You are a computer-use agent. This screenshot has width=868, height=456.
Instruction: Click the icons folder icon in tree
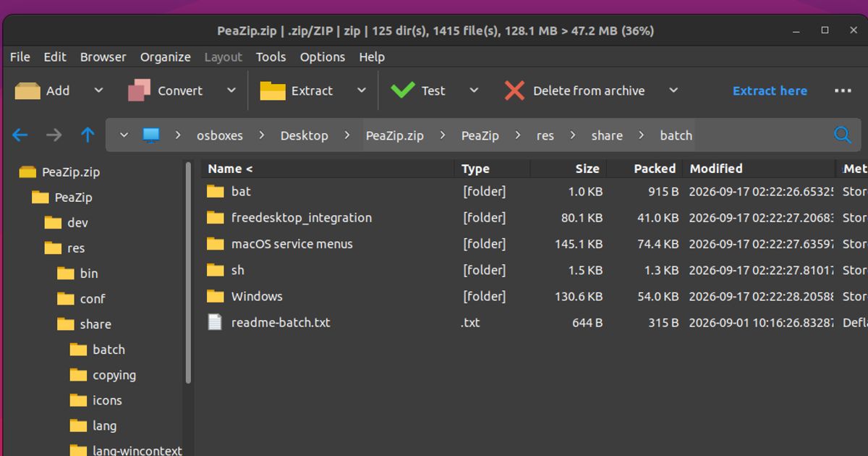pos(79,400)
